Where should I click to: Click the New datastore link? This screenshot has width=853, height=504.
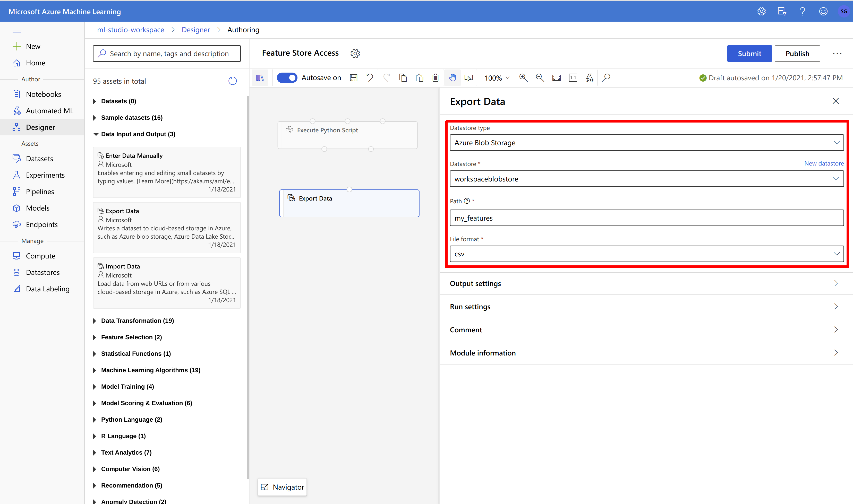coord(824,163)
